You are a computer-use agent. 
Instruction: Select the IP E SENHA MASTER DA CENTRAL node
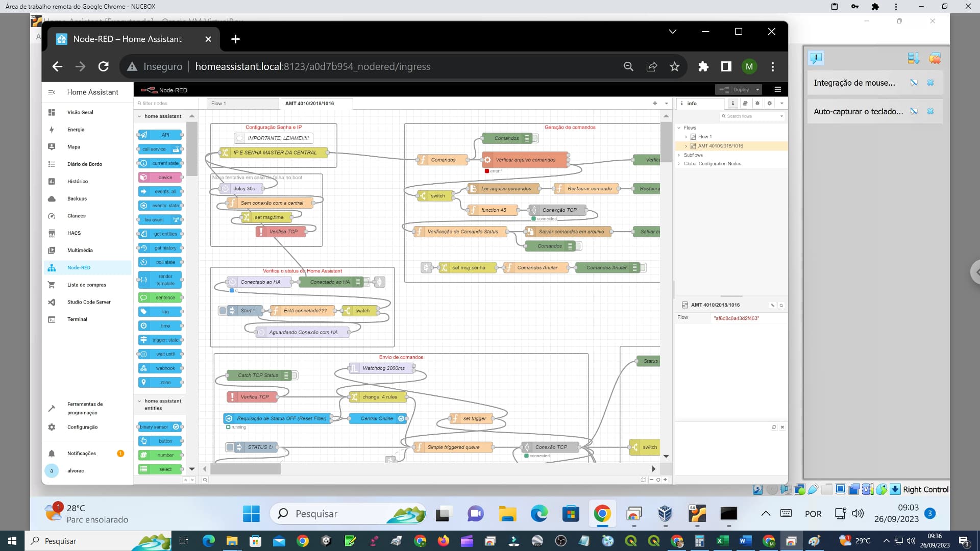(x=274, y=153)
